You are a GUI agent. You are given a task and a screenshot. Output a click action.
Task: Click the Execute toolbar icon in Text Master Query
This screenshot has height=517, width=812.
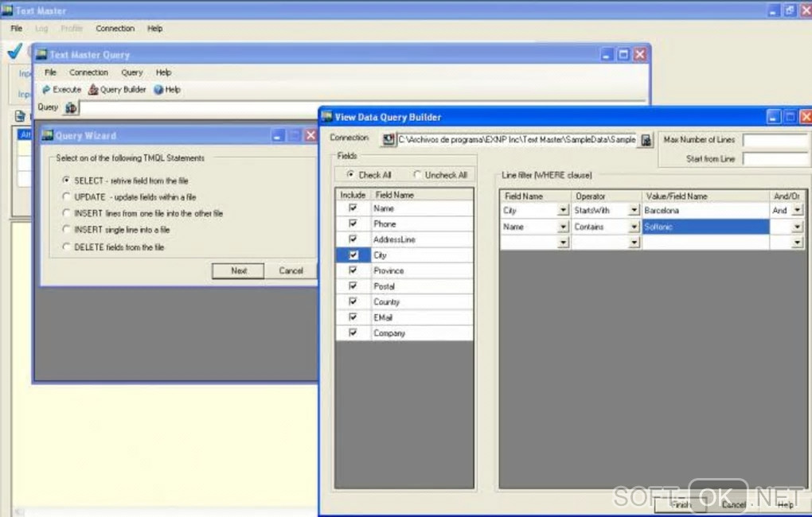(46, 90)
